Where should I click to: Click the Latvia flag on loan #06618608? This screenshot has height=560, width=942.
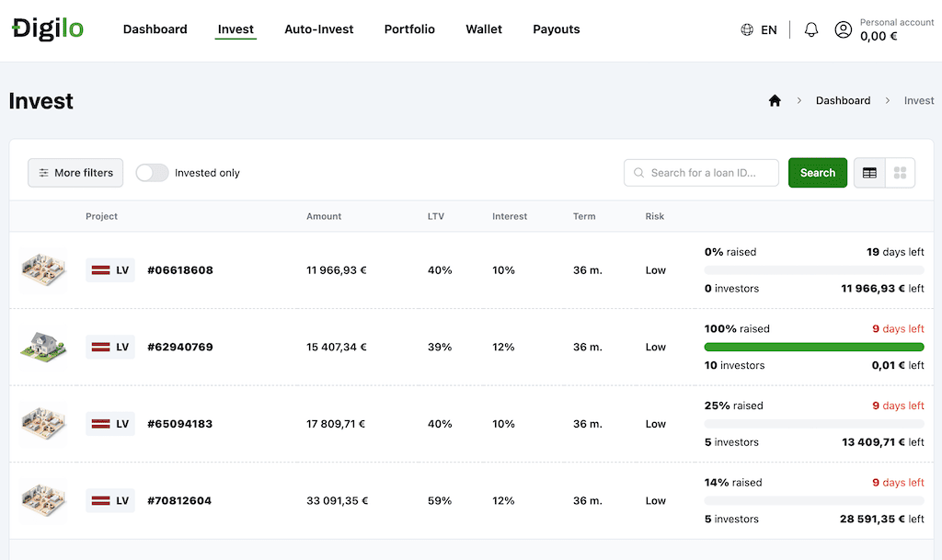[100, 270]
